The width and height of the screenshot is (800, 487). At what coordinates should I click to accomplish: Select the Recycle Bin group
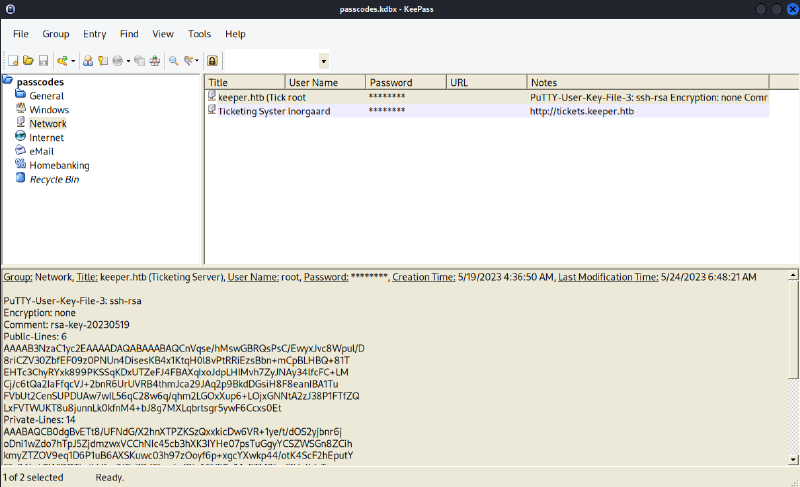54,179
